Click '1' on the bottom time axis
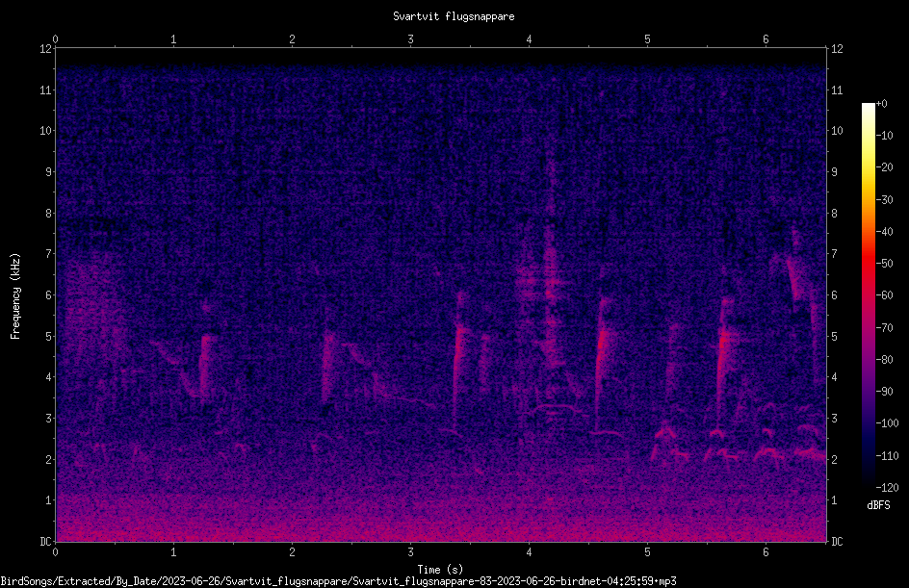The image size is (909, 588). (173, 552)
